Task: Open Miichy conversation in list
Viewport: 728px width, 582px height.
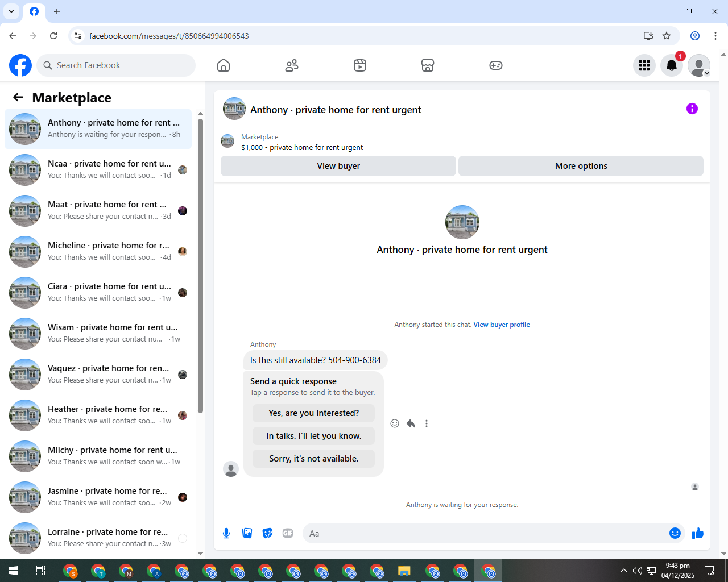Action: click(98, 456)
